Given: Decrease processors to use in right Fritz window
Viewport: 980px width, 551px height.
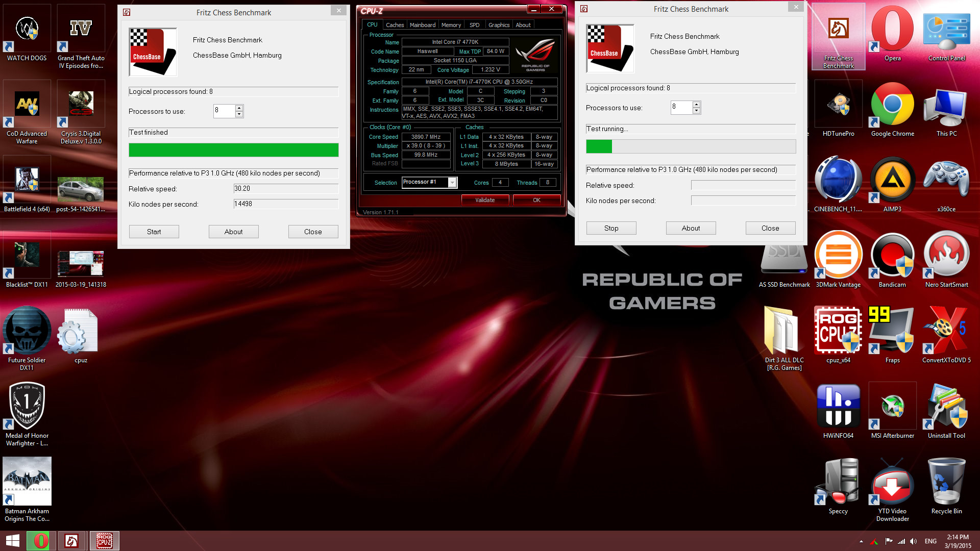Looking at the screenshot, I should pos(696,111).
